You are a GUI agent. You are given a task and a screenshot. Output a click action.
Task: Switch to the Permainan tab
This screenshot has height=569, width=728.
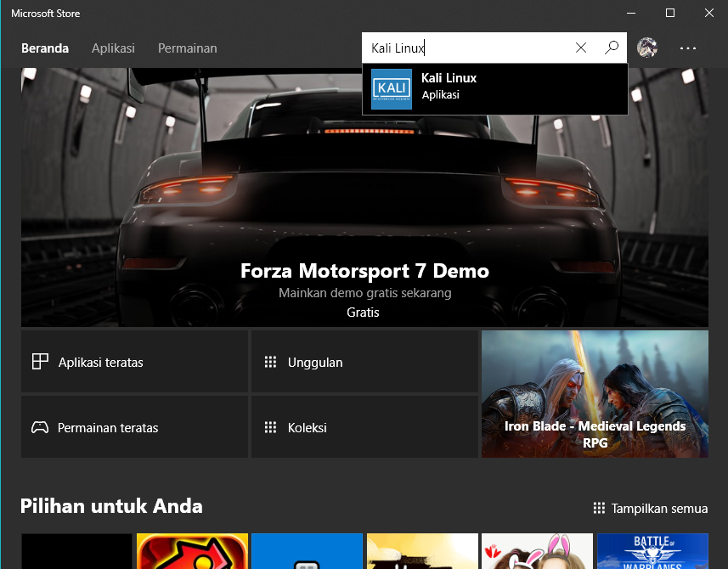coord(188,48)
